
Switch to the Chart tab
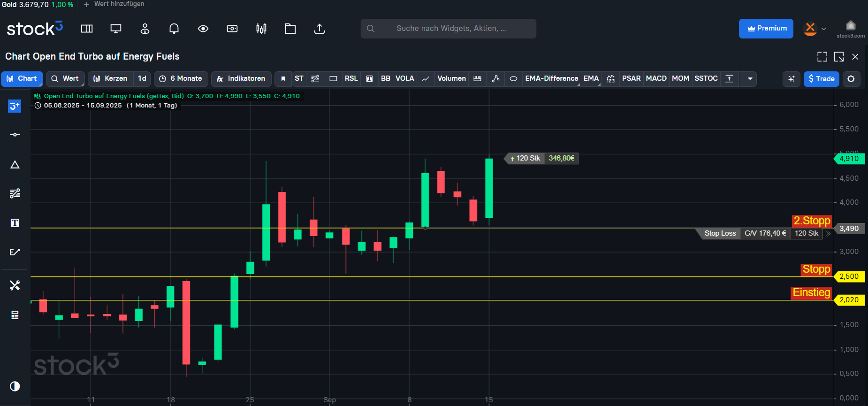click(x=22, y=79)
